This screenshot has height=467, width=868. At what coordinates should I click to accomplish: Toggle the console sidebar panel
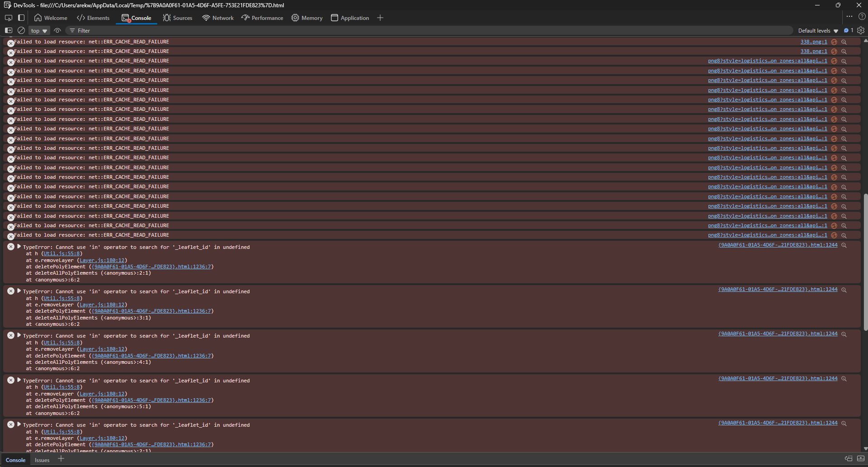(x=9, y=30)
